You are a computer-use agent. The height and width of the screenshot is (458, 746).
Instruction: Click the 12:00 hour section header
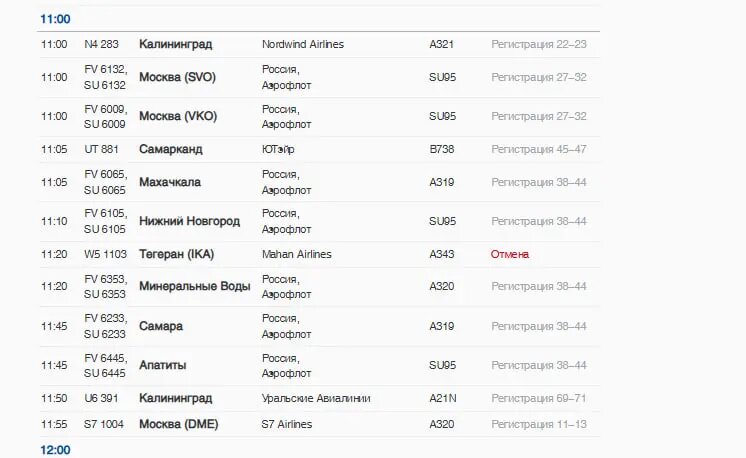pos(54,450)
